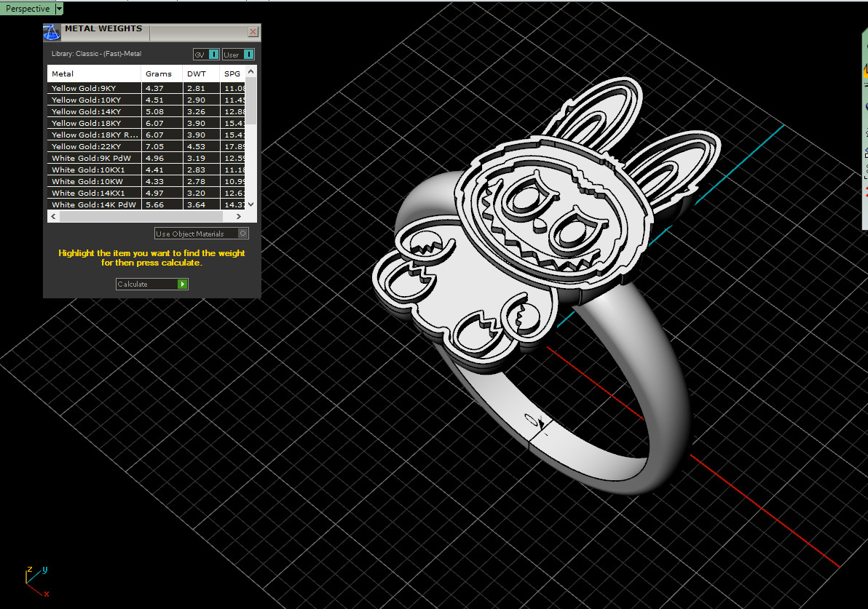Toggle the User library switch

(238, 55)
